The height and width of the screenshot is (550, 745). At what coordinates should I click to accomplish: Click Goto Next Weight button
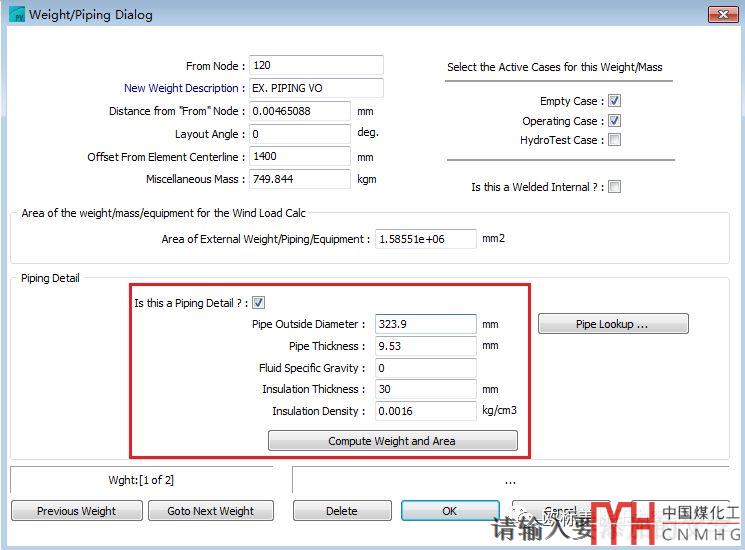coord(210,511)
